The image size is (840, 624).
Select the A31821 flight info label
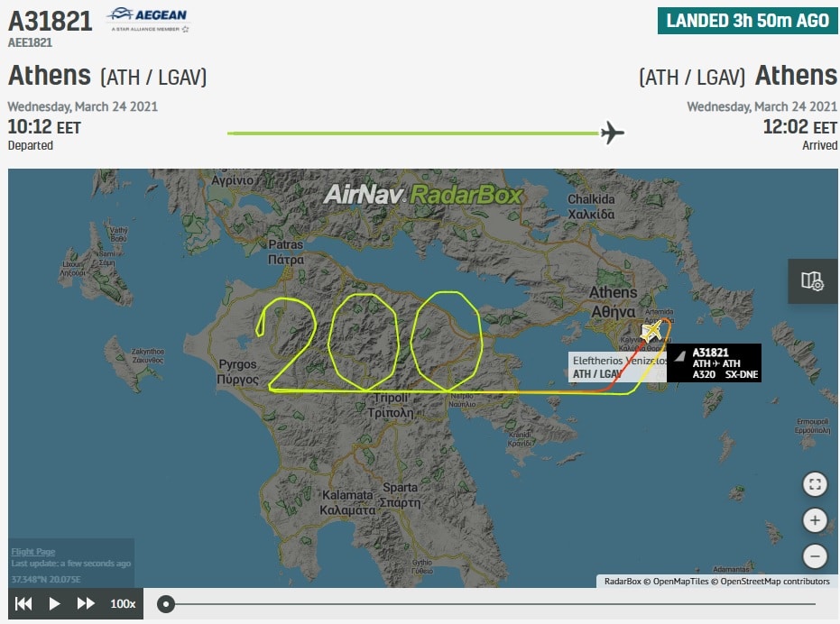[714, 362]
